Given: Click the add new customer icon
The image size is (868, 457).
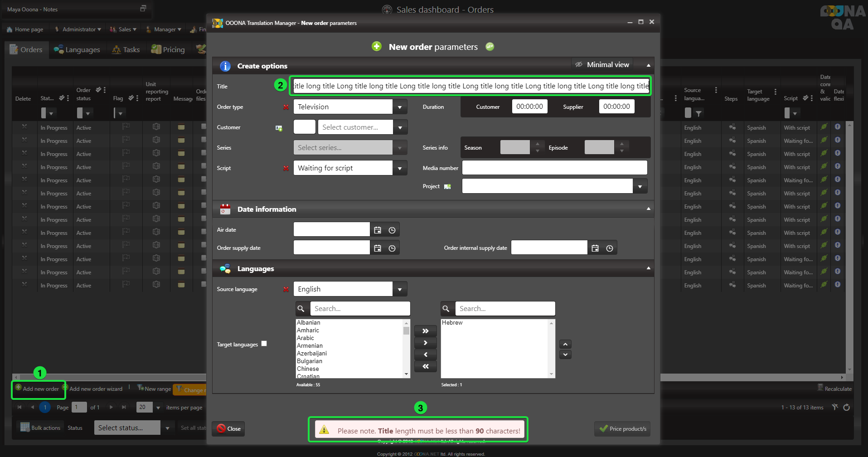Looking at the screenshot, I should click(279, 128).
